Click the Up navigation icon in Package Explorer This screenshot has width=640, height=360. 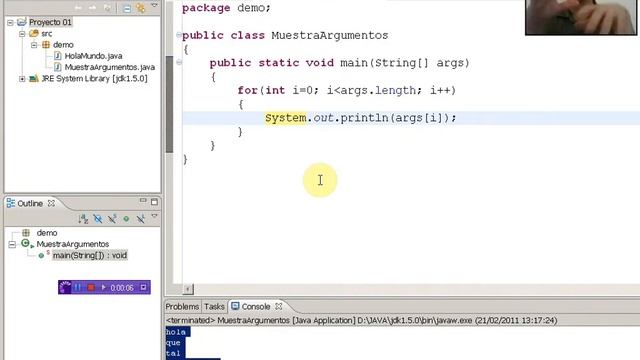107,8
